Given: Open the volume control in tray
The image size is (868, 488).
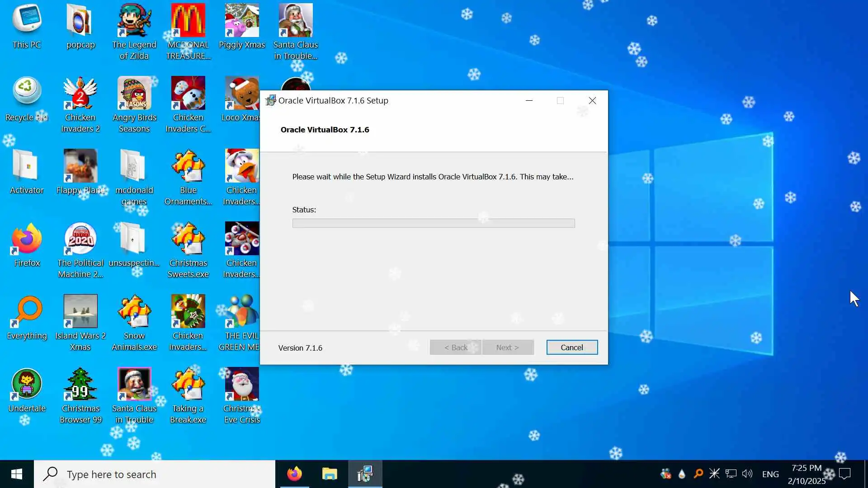Looking at the screenshot, I should click(747, 474).
